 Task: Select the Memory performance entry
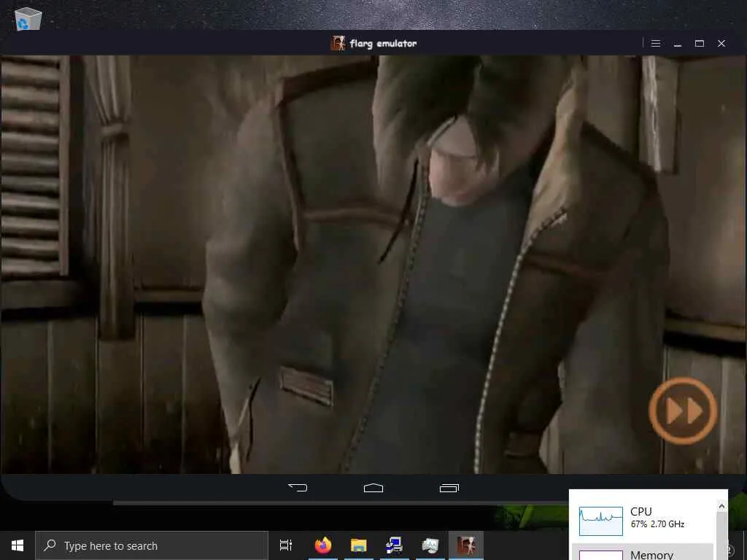click(x=643, y=553)
